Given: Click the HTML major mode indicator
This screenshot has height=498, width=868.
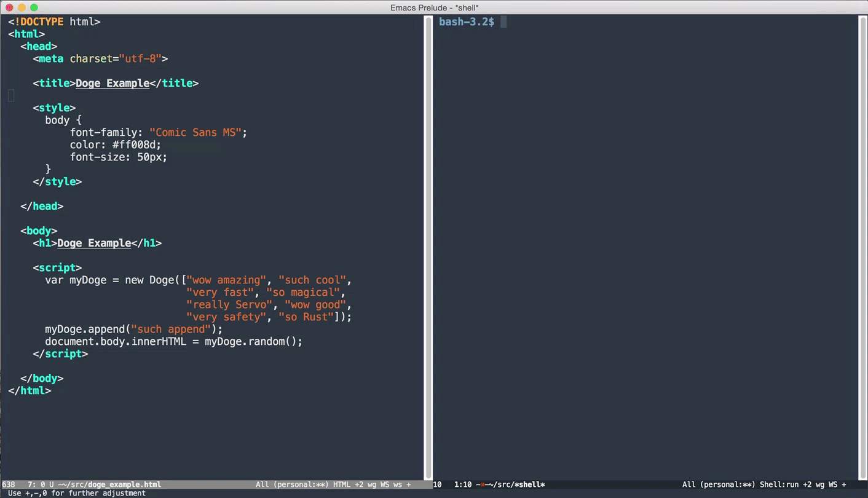Looking at the screenshot, I should 341,484.
